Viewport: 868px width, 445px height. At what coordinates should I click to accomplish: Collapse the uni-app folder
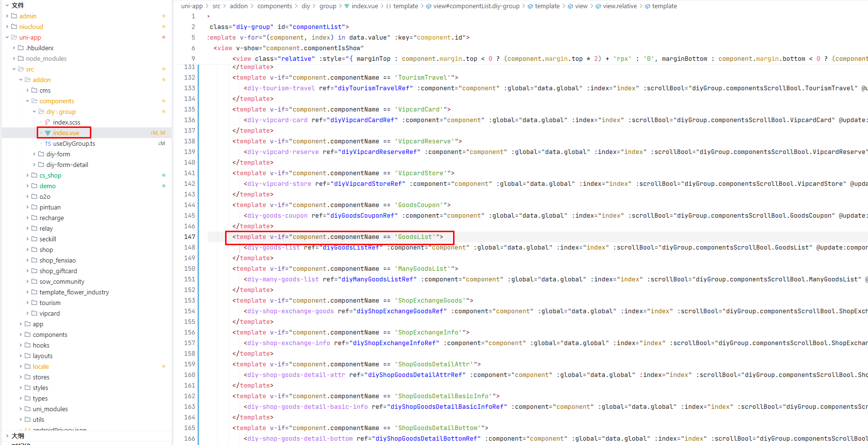point(7,38)
